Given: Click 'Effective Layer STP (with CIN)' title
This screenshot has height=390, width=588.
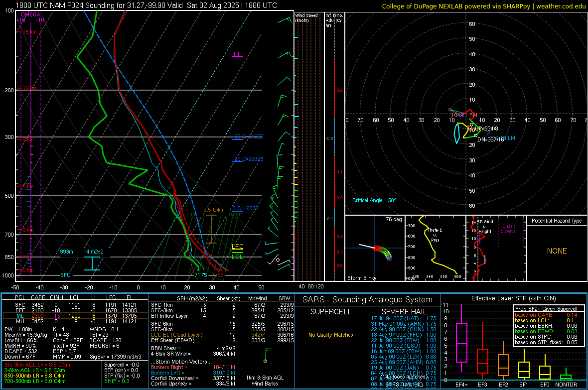Looking at the screenshot, I should [x=514, y=298].
